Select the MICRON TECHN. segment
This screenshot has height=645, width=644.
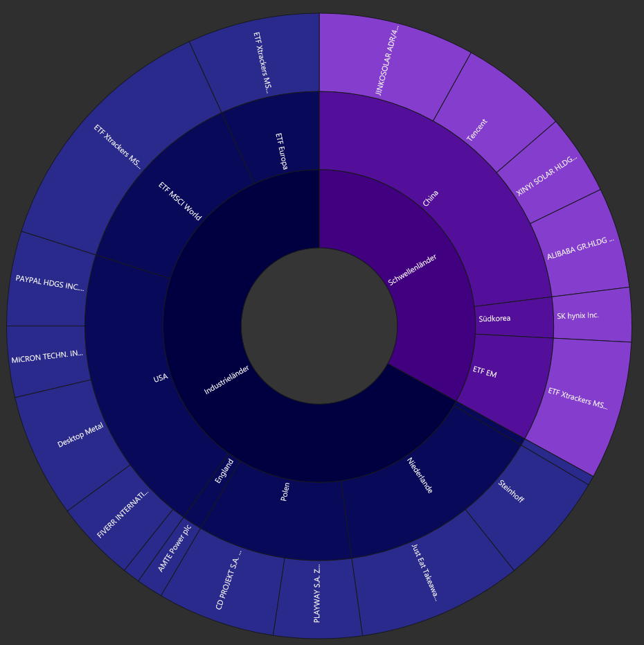point(47,357)
